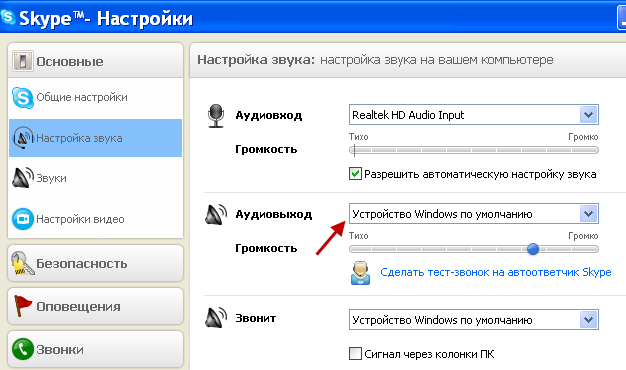Click the speaker icon beside Звонит
The image size is (626, 370).
216,318
